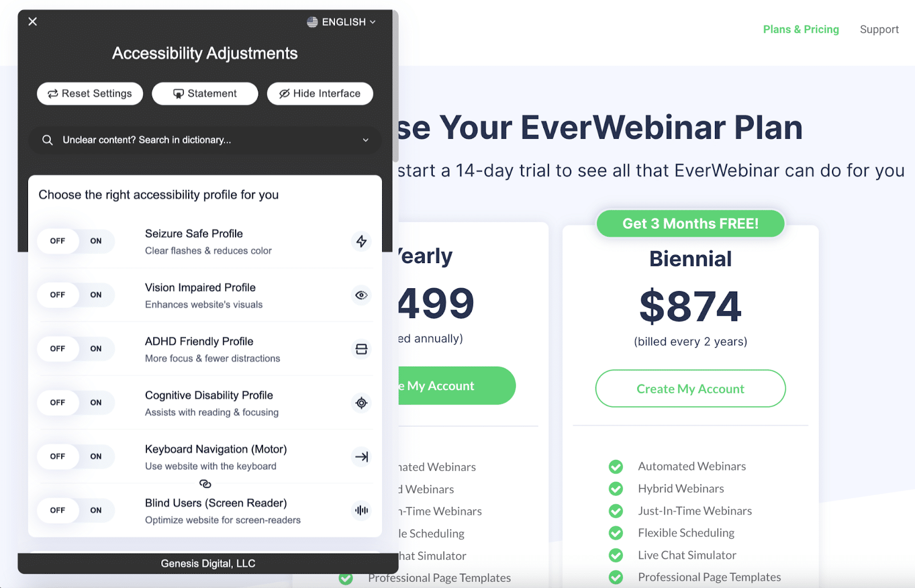Click the dictionary search magnifier icon
Screen dimensions: 915x588
pos(47,140)
